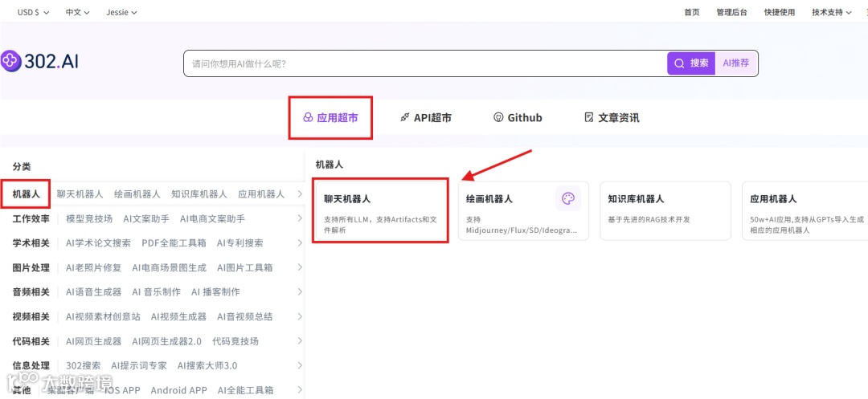Viewport: 868px width, 399px height.
Task: Open the 模型竞技场 link
Action: [x=89, y=218]
